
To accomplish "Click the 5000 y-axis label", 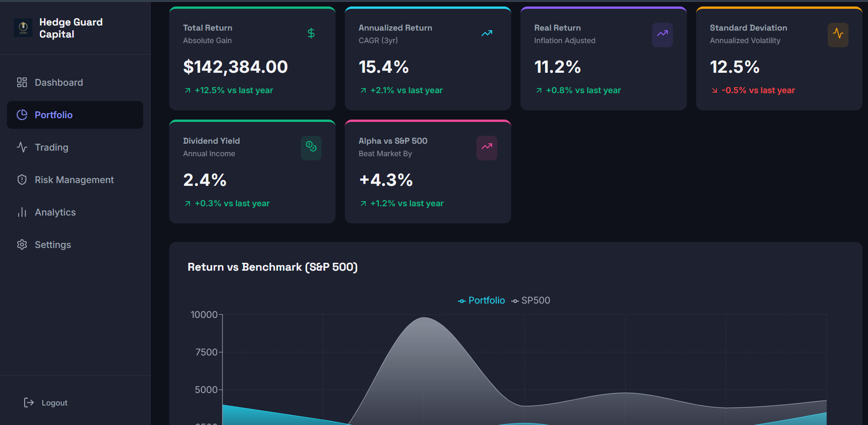I will [x=206, y=390].
